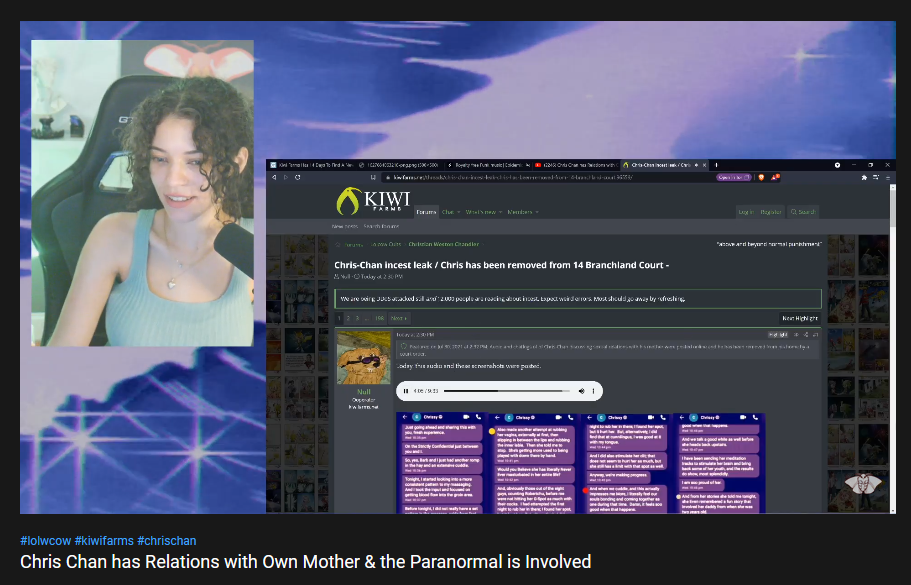911x585 pixels.
Task: Open the browser hamburger menu
Action: [888, 177]
